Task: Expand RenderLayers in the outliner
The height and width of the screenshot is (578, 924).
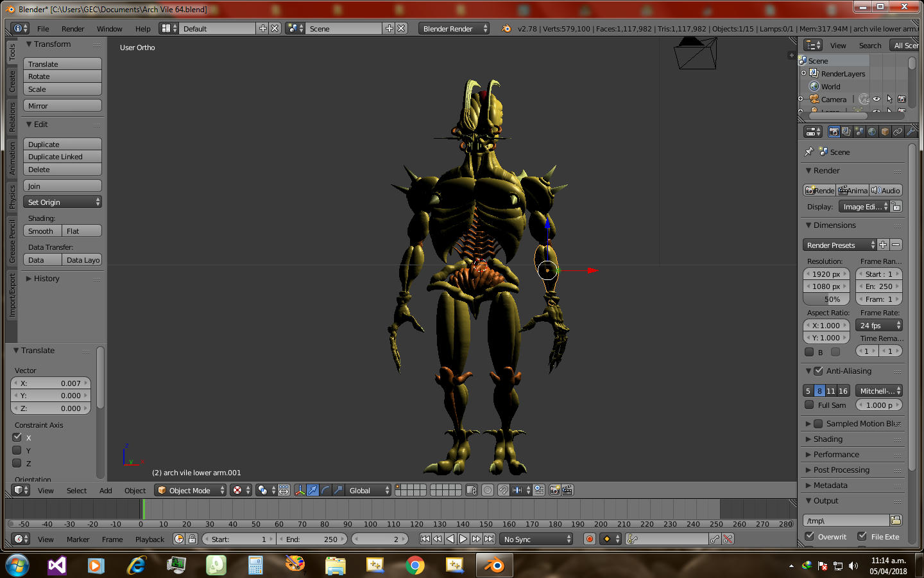Action: (803, 73)
